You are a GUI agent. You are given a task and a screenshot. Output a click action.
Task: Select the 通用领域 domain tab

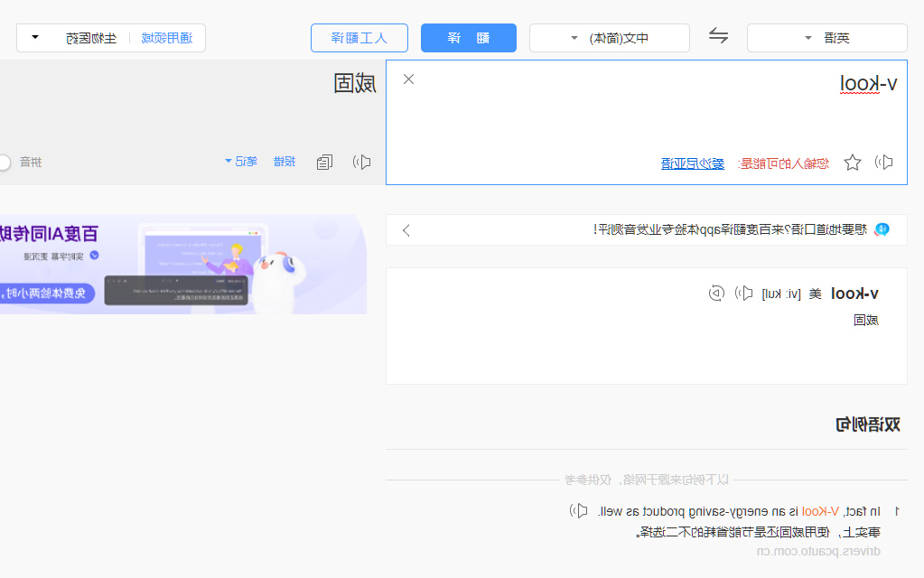point(167,38)
